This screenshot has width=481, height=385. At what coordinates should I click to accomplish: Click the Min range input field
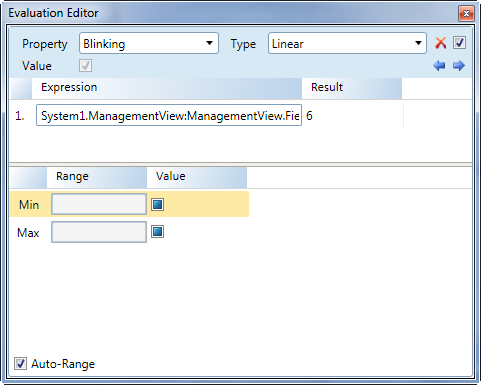(99, 204)
